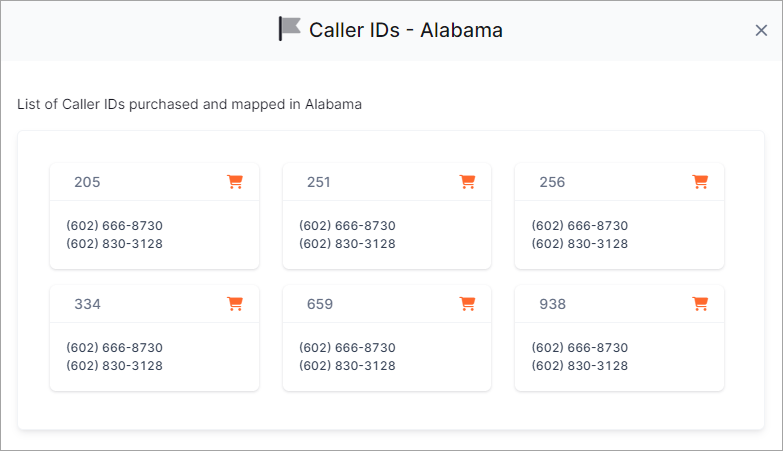Click the cart icon for area code 659
The height and width of the screenshot is (451, 783).
[x=467, y=304]
